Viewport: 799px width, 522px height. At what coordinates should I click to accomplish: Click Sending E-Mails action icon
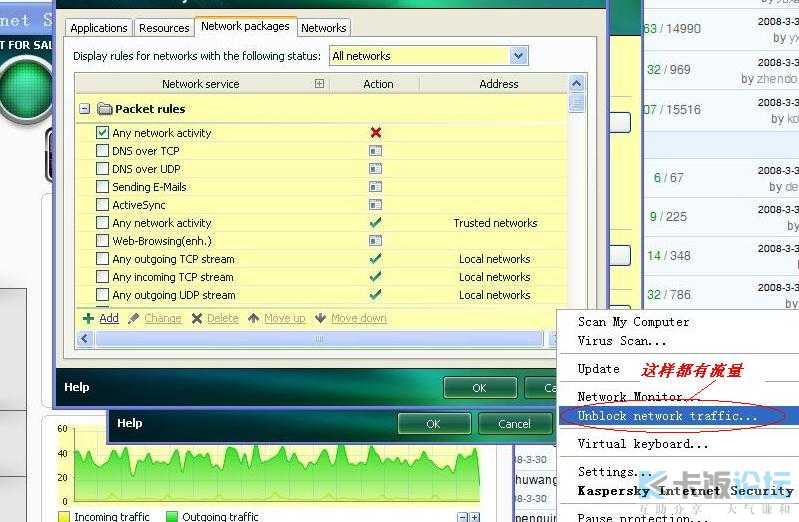tap(376, 187)
